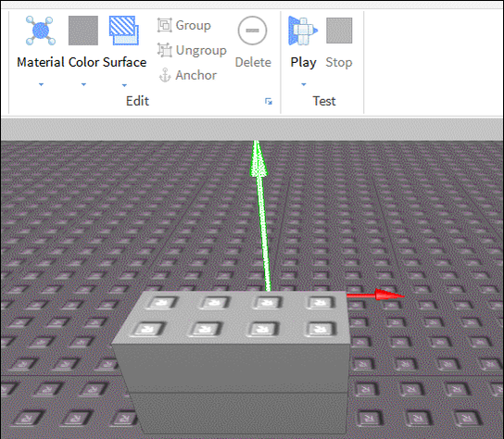The height and width of the screenshot is (439, 504).
Task: Click the Material molecule icon
Action: tap(41, 31)
